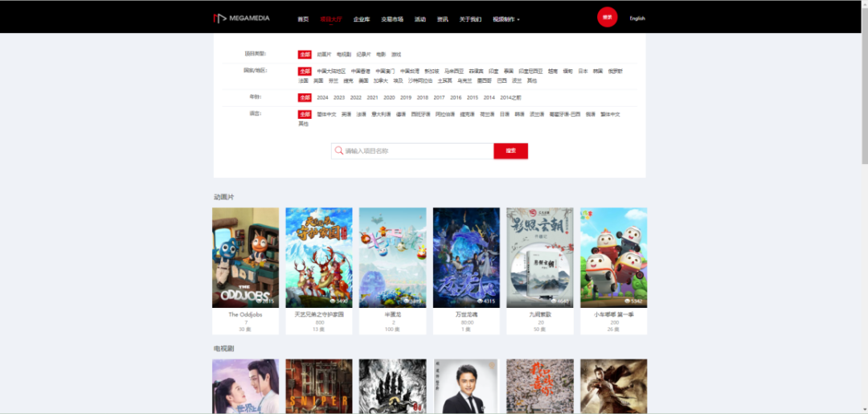Filter region by 墨西哥

(x=485, y=80)
